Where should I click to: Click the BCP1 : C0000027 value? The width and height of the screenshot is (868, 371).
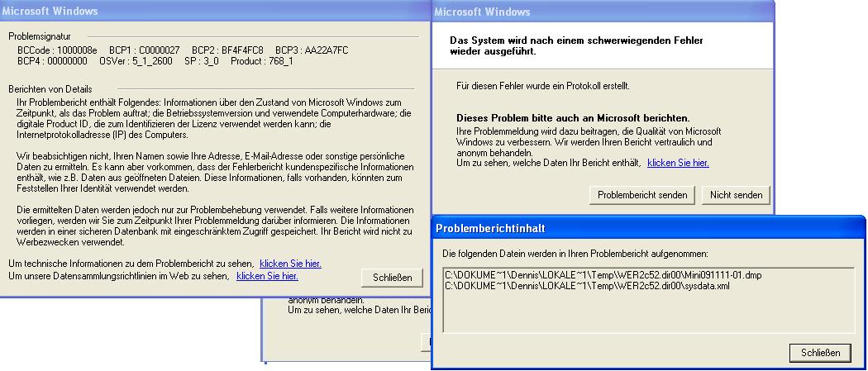pos(144,50)
